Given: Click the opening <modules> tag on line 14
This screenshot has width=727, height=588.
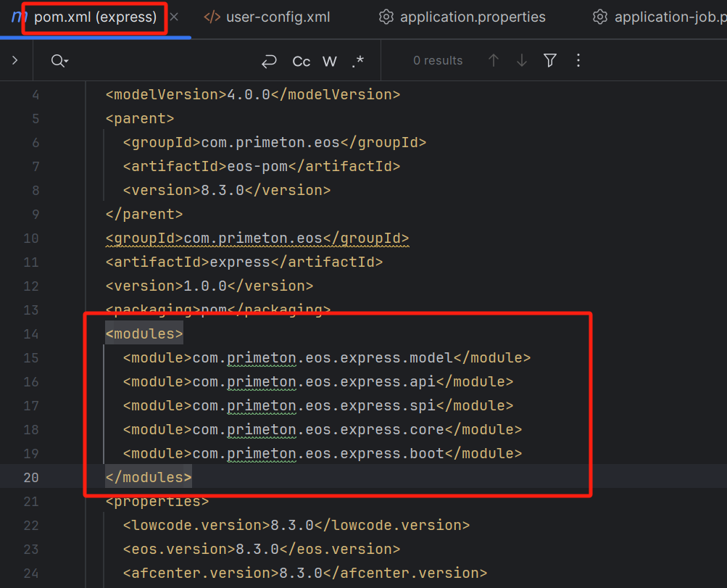Looking at the screenshot, I should tap(144, 334).
